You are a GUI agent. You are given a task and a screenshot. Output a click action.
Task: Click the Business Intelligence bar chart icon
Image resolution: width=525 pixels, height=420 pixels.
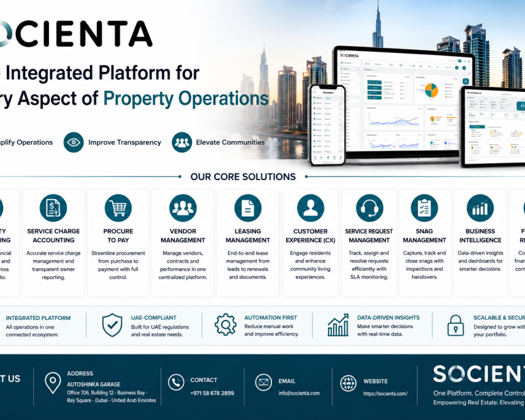(x=480, y=208)
